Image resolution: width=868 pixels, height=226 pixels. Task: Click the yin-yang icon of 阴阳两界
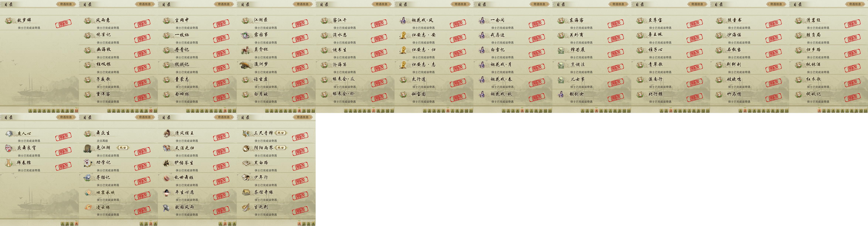click(x=246, y=148)
